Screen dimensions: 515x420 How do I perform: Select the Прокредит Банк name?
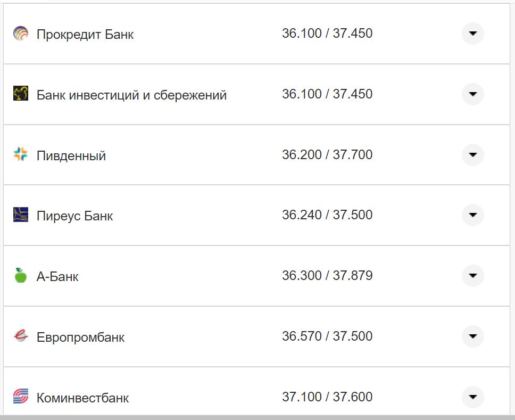(x=85, y=34)
